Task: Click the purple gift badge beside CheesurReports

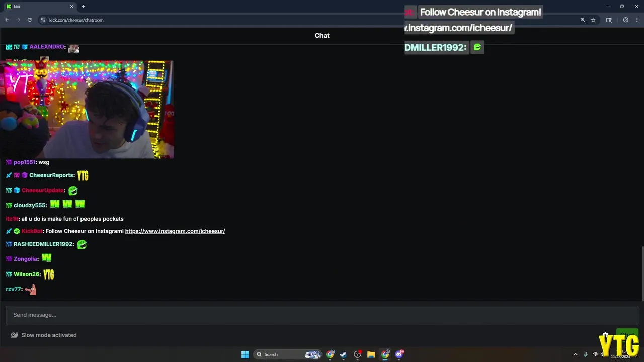Action: [24, 175]
